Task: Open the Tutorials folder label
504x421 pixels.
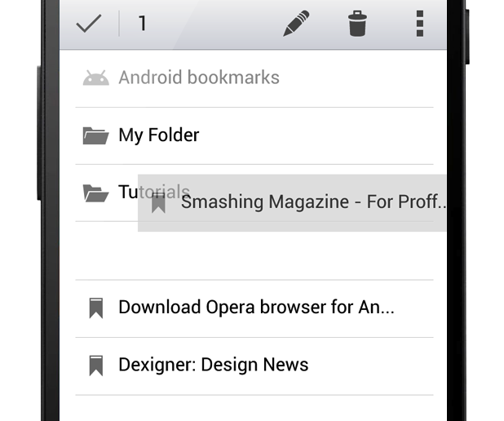Action: coord(128,193)
